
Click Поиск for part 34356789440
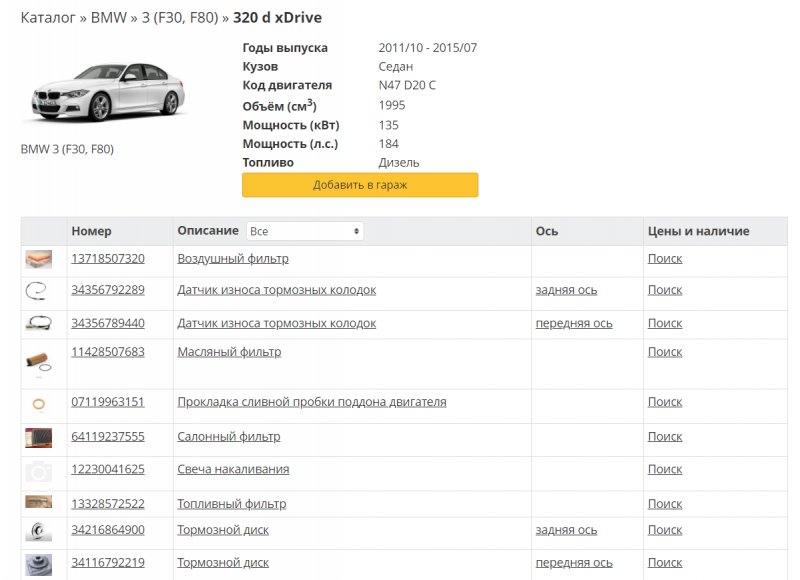[665, 323]
